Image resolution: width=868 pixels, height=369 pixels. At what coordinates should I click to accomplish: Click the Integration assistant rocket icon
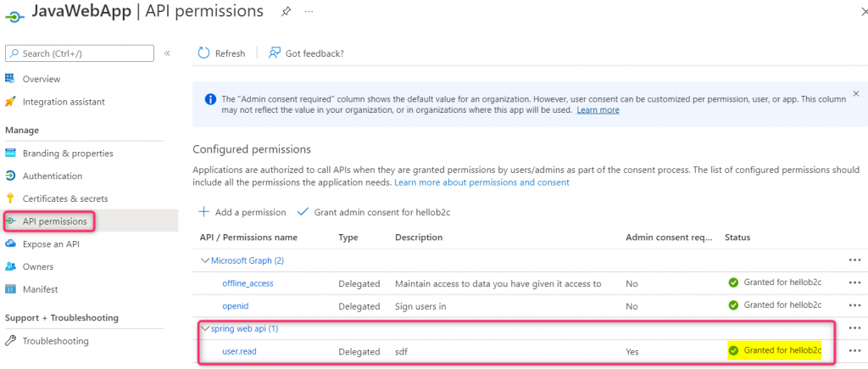pos(10,102)
